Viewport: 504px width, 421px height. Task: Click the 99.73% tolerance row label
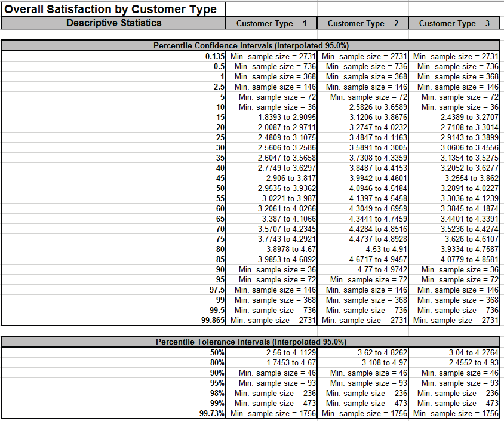click(211, 413)
